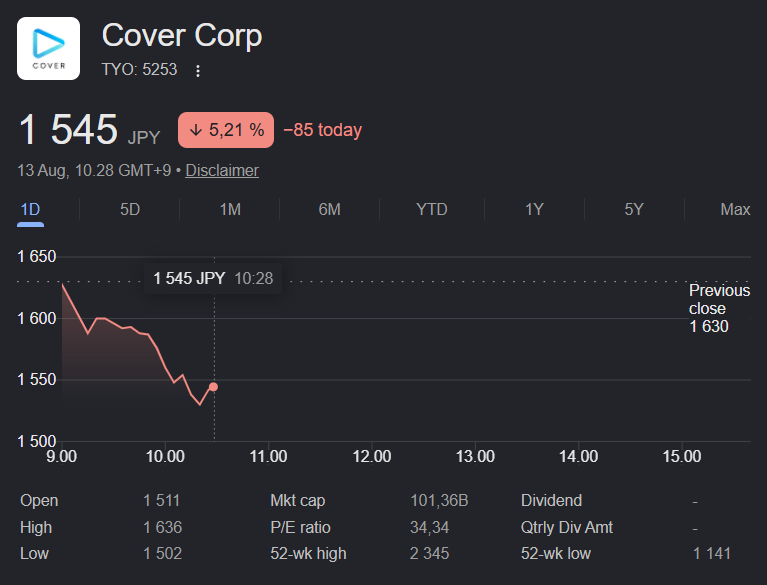The width and height of the screenshot is (767, 585).
Task: Switch to the 1Y time range tab
Action: point(534,209)
